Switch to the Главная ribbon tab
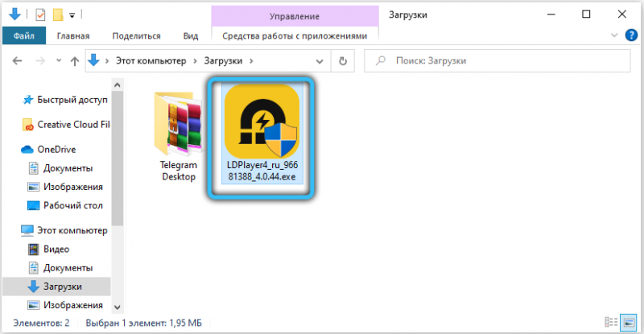The height and width of the screenshot is (334, 644). [73, 35]
